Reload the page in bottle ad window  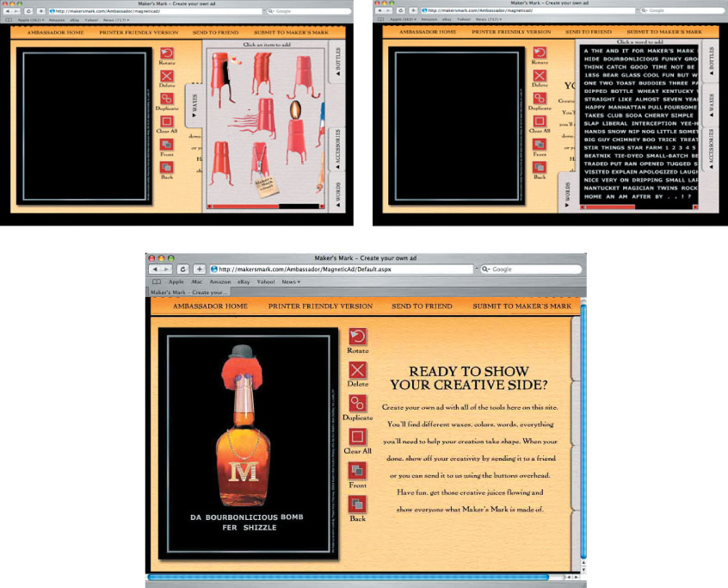pyautogui.click(x=183, y=269)
